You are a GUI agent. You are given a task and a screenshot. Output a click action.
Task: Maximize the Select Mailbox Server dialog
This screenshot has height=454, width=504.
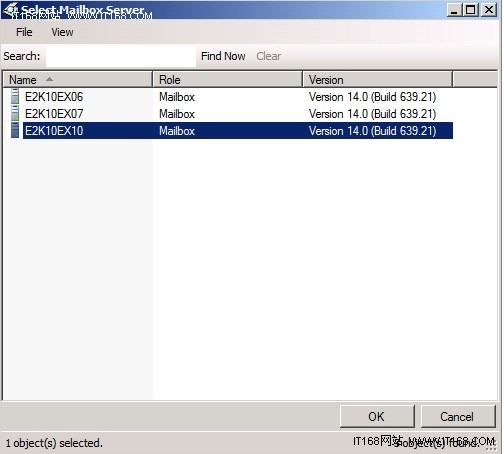coord(471,10)
